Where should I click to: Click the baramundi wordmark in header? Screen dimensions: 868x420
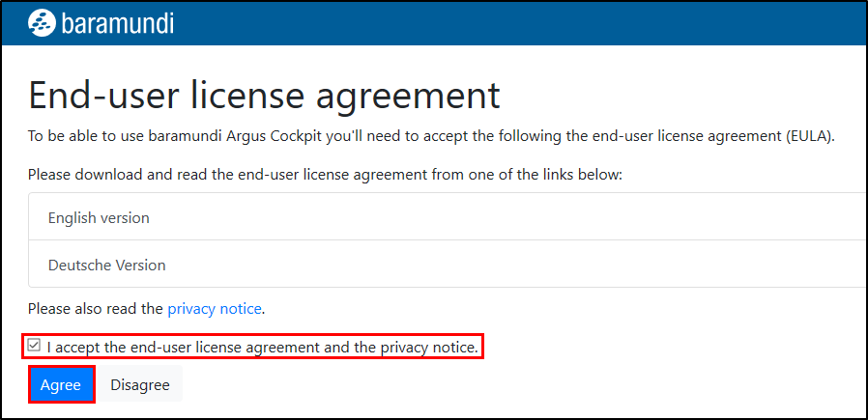pyautogui.click(x=117, y=22)
